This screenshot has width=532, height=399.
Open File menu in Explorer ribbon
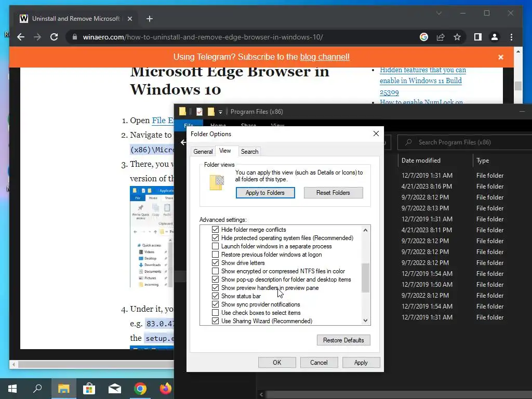pyautogui.click(x=189, y=125)
